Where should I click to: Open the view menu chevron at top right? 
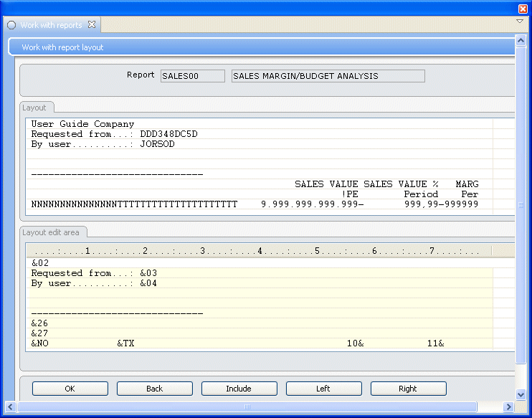point(520,22)
